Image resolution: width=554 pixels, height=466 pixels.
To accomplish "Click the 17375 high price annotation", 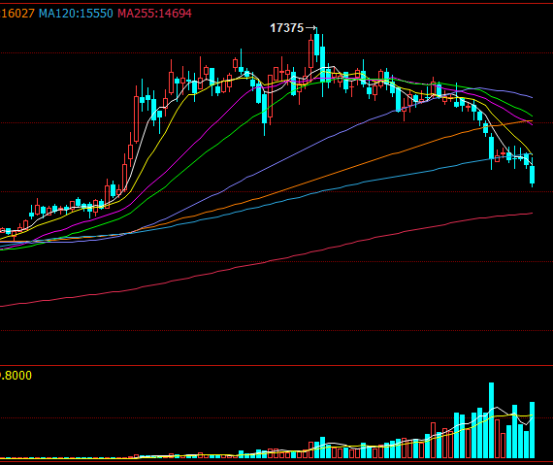I will [287, 28].
